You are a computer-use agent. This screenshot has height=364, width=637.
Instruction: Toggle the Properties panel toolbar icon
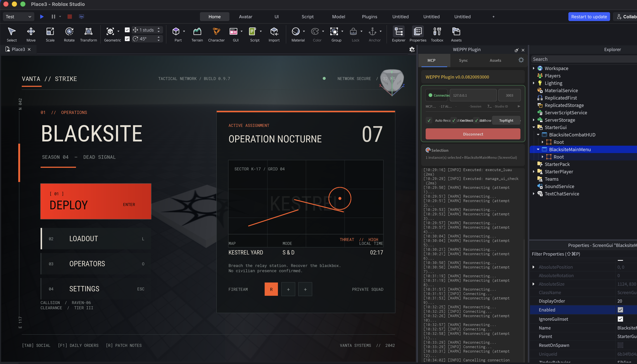pos(418,32)
